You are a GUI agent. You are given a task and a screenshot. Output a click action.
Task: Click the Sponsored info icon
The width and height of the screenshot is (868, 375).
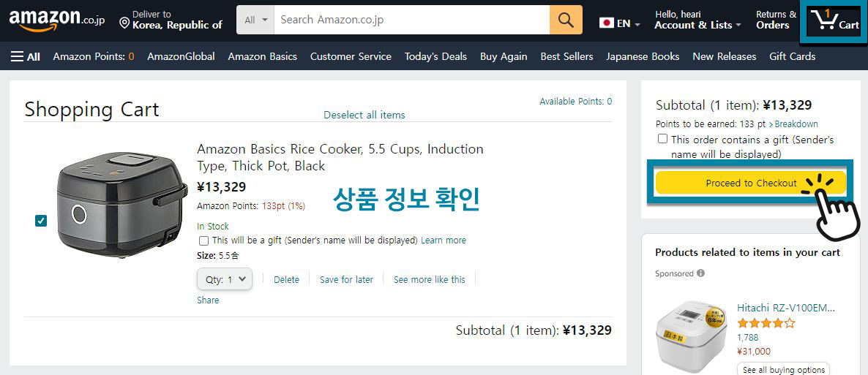[701, 273]
